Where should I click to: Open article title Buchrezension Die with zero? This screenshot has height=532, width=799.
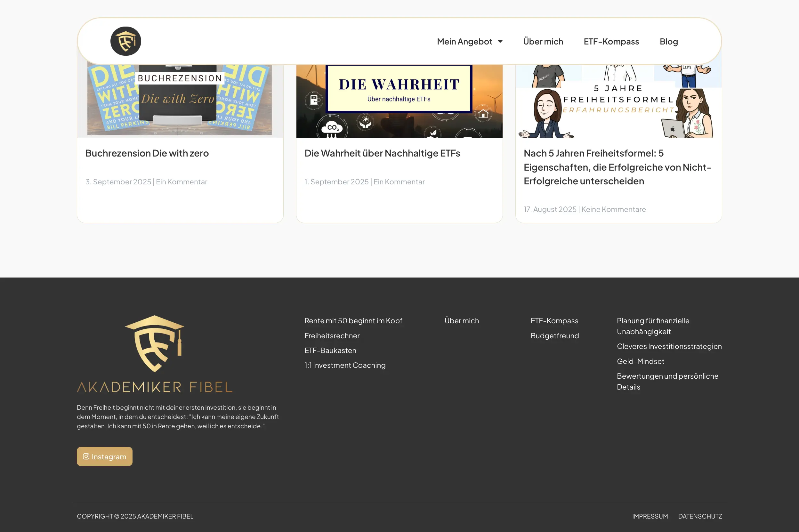tap(147, 153)
